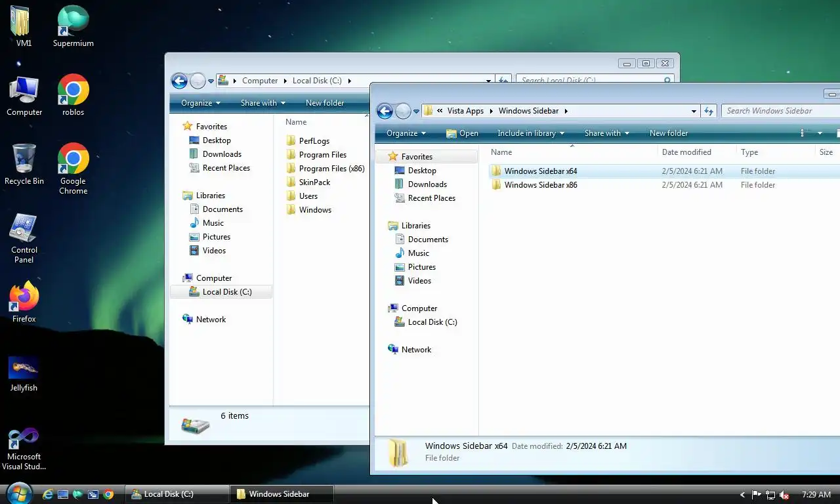Open Include in library dropdown
This screenshot has width=840, height=504.
[x=531, y=133]
